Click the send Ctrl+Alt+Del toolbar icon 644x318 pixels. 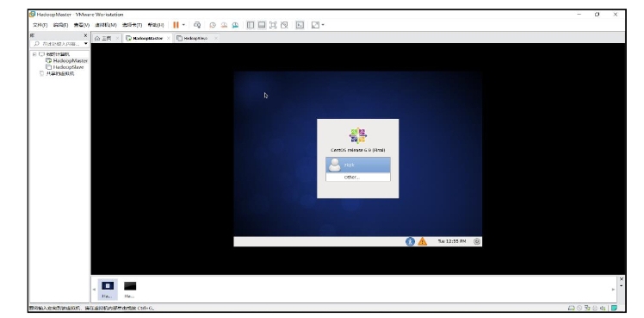197,25
